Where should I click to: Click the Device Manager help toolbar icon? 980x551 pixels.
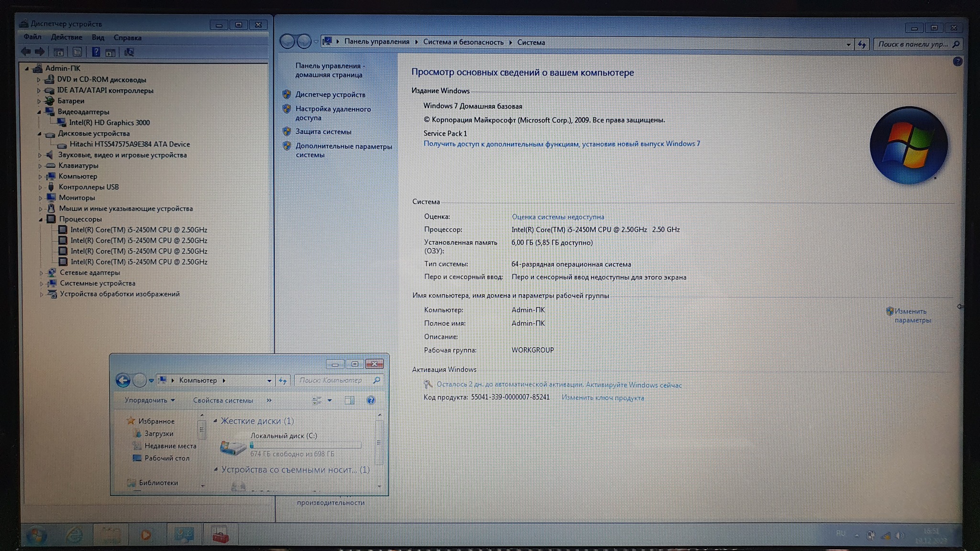click(x=96, y=52)
